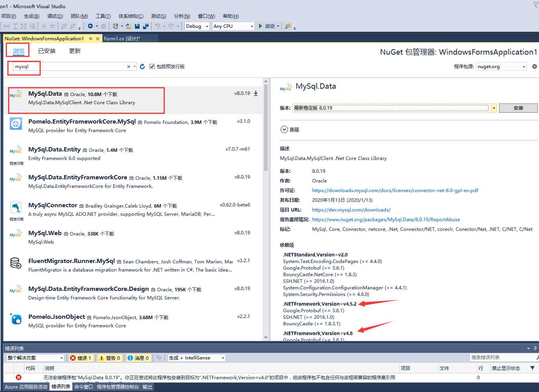Open the search box history dropdown
539x392 pixels.
pyautogui.click(x=135, y=67)
